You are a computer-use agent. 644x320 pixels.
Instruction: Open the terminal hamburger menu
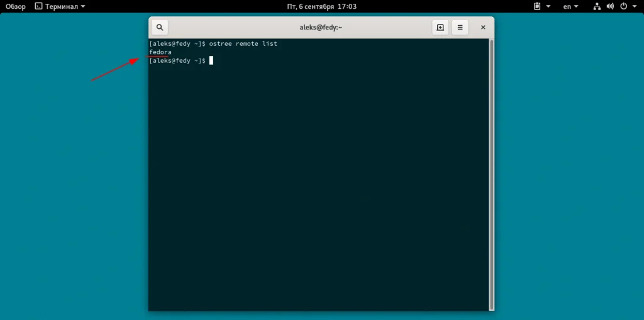[x=460, y=28]
